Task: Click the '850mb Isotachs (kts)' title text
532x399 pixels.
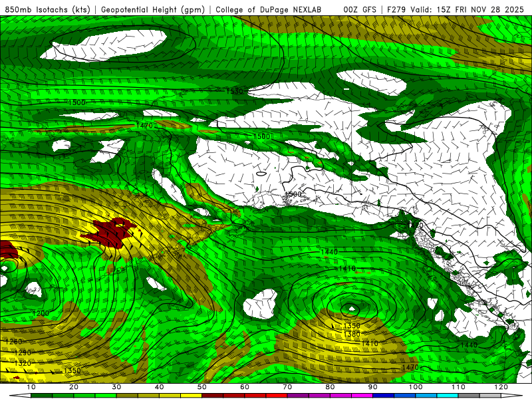Action: coord(47,9)
